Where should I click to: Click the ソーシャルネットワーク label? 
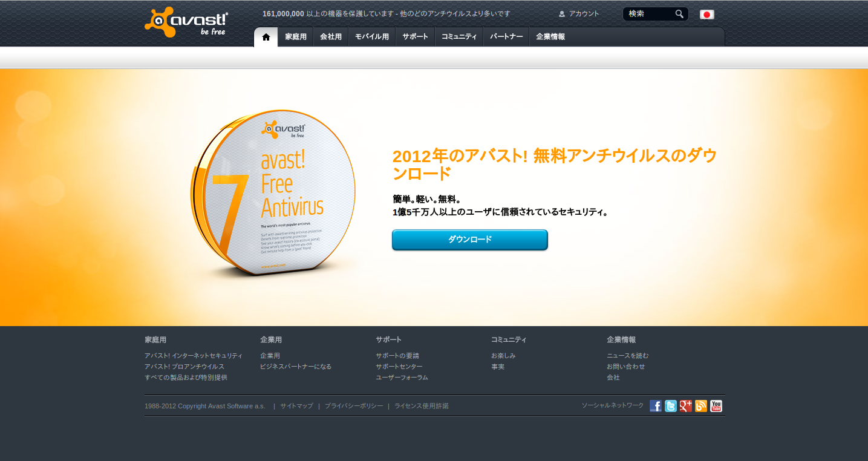coord(613,405)
